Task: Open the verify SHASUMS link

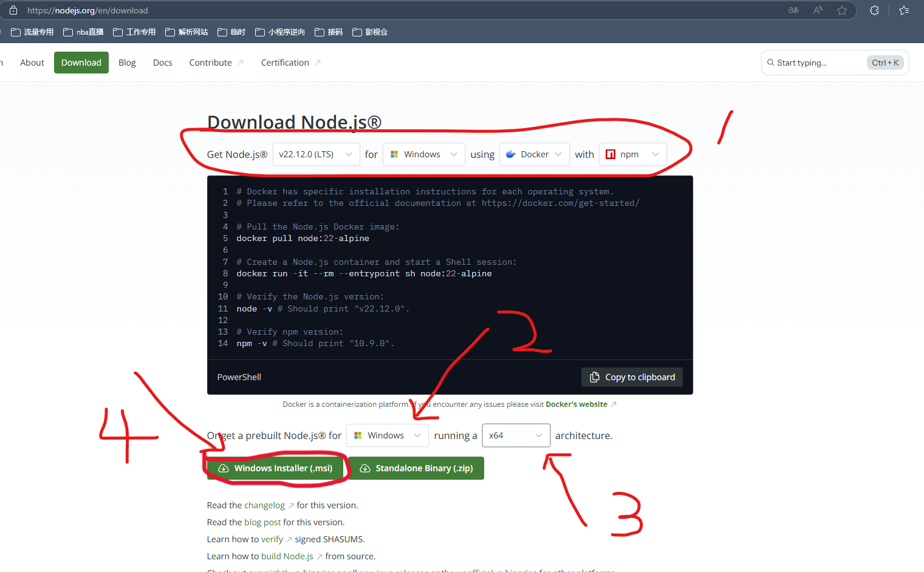Action: click(272, 539)
